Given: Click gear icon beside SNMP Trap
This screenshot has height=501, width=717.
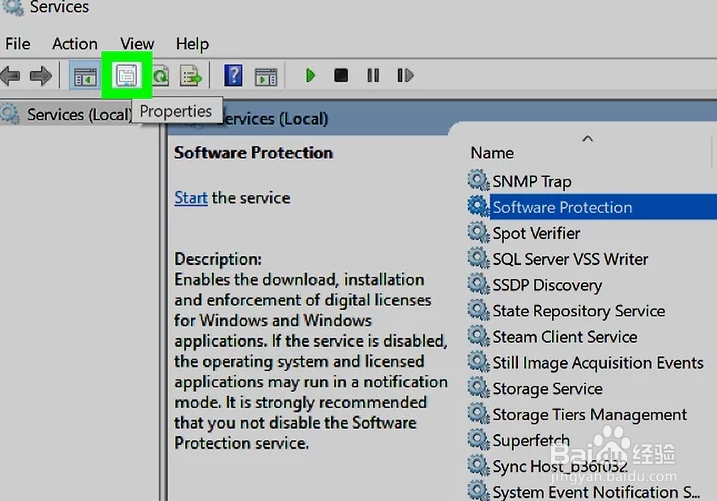Looking at the screenshot, I should pos(479,180).
